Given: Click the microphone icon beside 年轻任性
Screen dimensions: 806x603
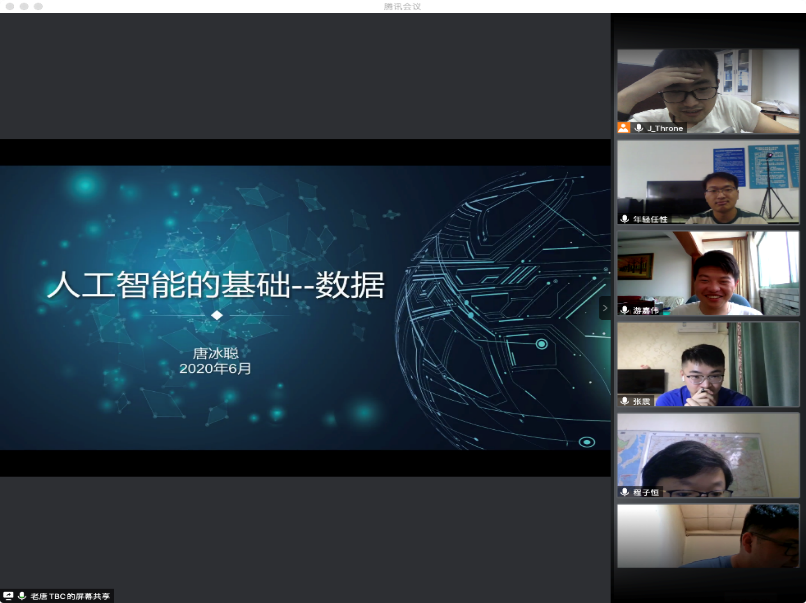Looking at the screenshot, I should tap(625, 219).
